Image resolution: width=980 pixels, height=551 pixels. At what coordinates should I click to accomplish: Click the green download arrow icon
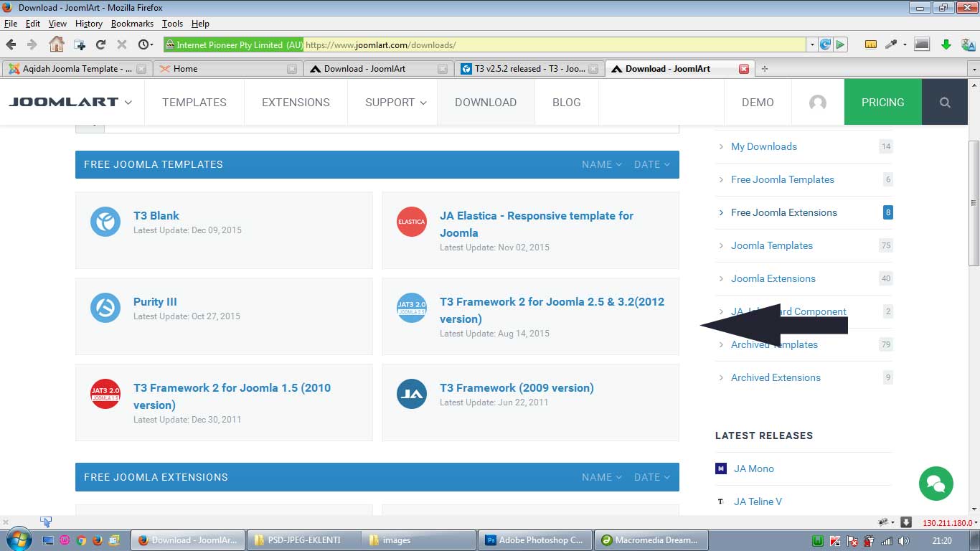click(x=946, y=44)
